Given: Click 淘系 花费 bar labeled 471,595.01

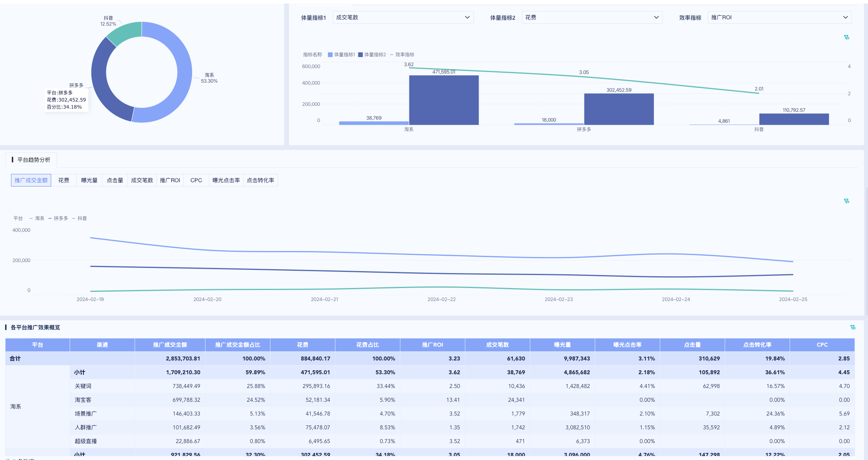Looking at the screenshot, I should tap(444, 100).
